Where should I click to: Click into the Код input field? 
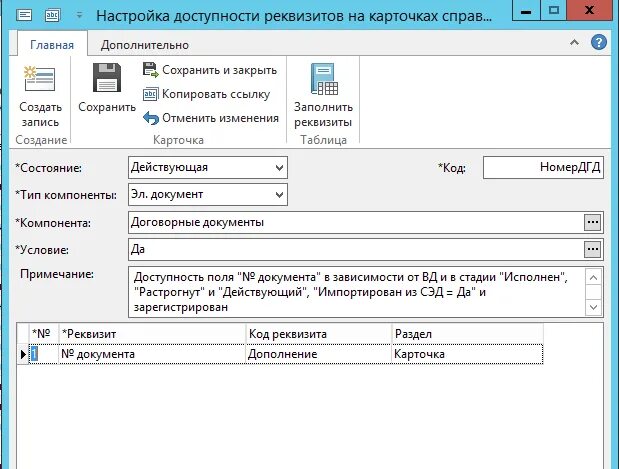(x=543, y=168)
